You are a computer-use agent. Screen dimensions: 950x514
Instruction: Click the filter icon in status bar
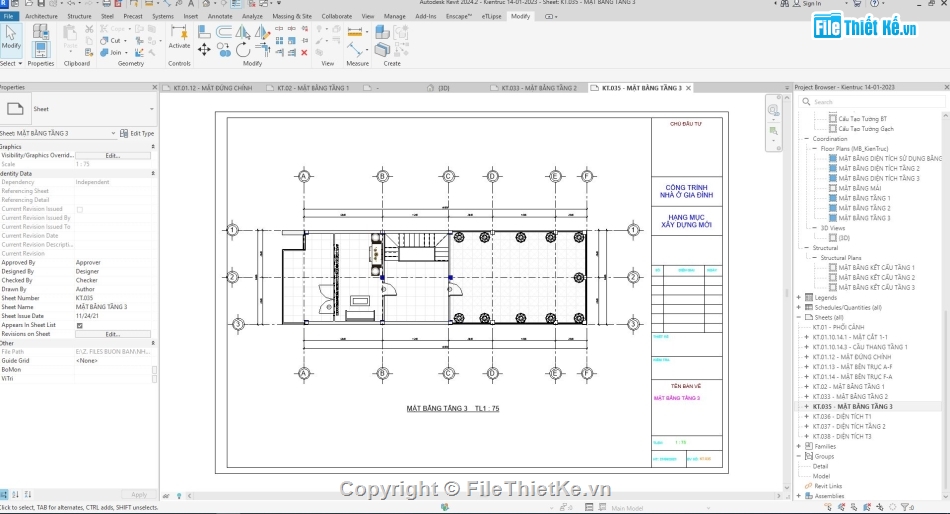click(906, 507)
